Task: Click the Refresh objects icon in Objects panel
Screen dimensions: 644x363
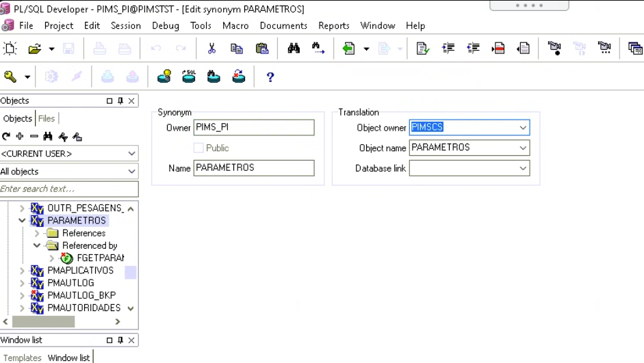Action: tap(5, 136)
